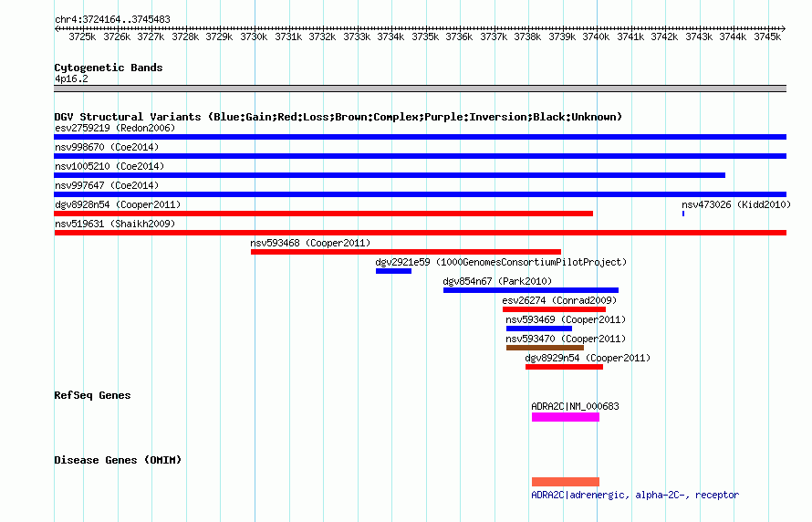Viewport: 812px width, 522px height.
Task: Select the orange OMIM disease gene bar
Action: coord(566,482)
